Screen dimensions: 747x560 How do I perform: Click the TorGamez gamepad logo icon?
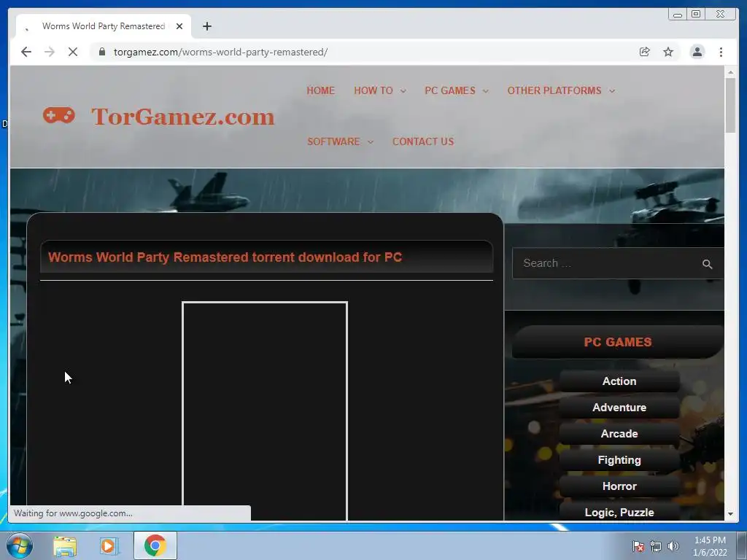click(x=59, y=115)
